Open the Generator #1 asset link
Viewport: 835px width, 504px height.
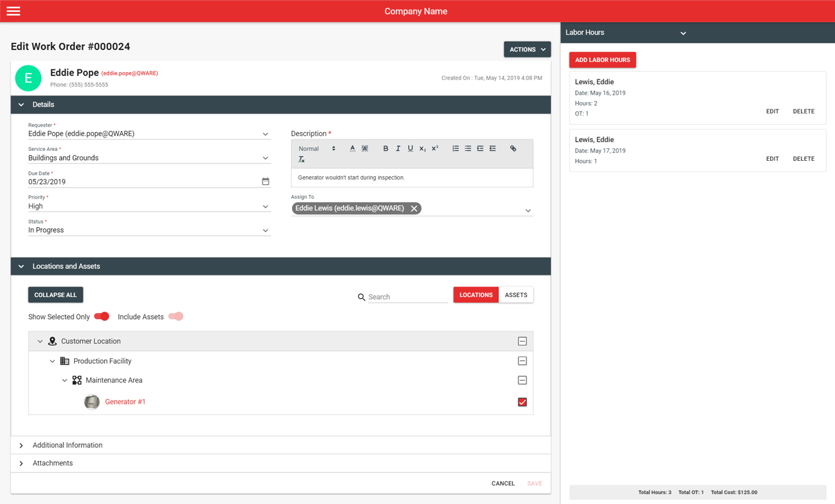tap(125, 402)
